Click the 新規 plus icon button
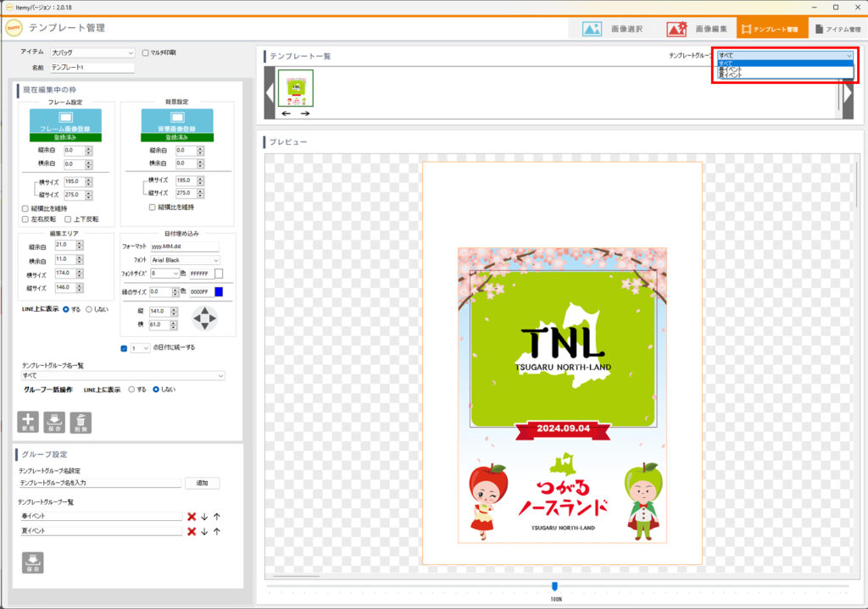 [x=29, y=422]
